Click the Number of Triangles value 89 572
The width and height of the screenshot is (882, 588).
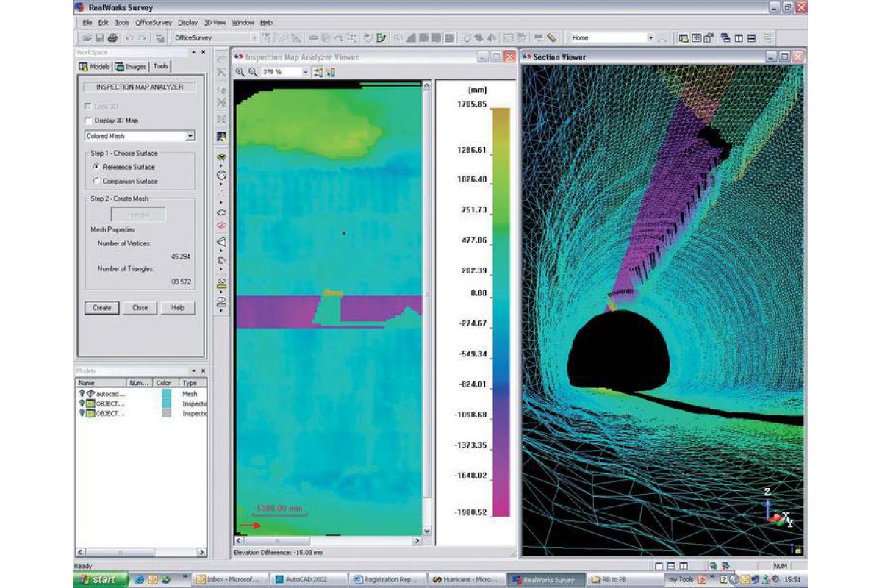point(181,282)
